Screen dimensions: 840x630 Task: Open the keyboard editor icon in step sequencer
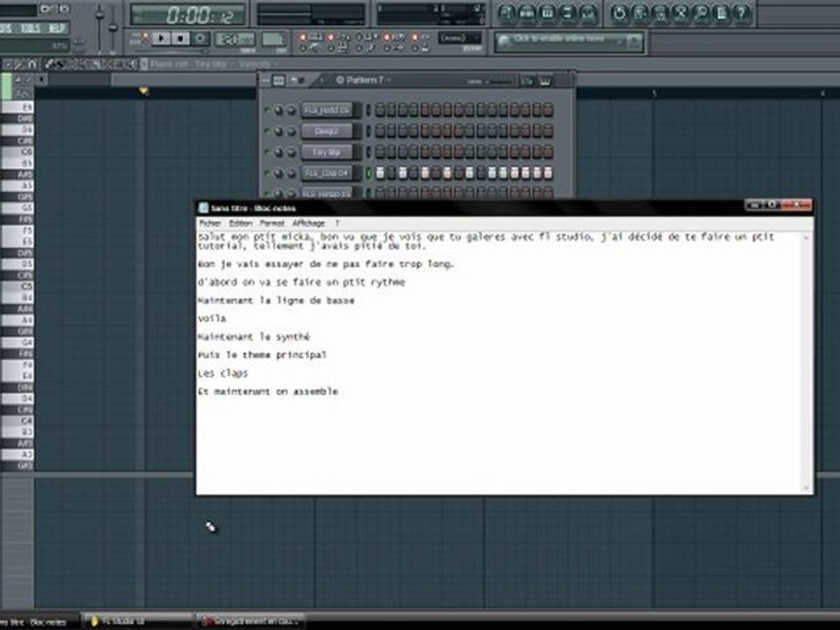point(545,80)
